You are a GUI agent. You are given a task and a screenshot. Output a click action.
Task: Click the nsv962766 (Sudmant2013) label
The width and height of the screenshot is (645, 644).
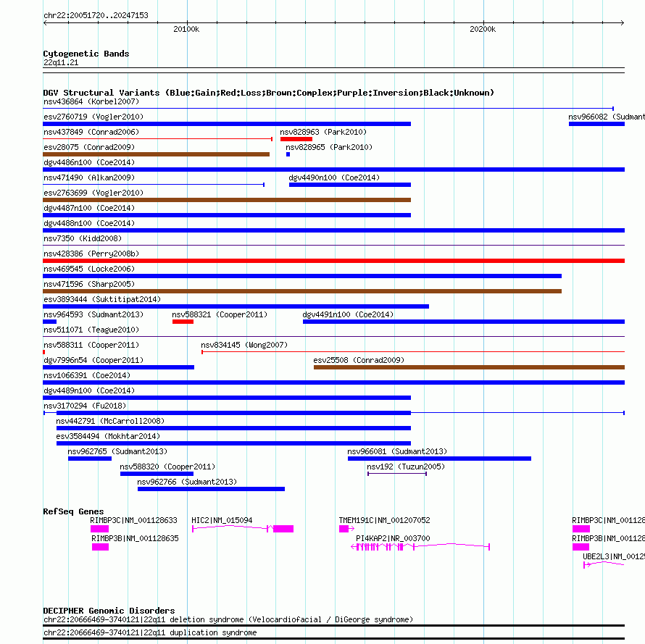click(187, 482)
